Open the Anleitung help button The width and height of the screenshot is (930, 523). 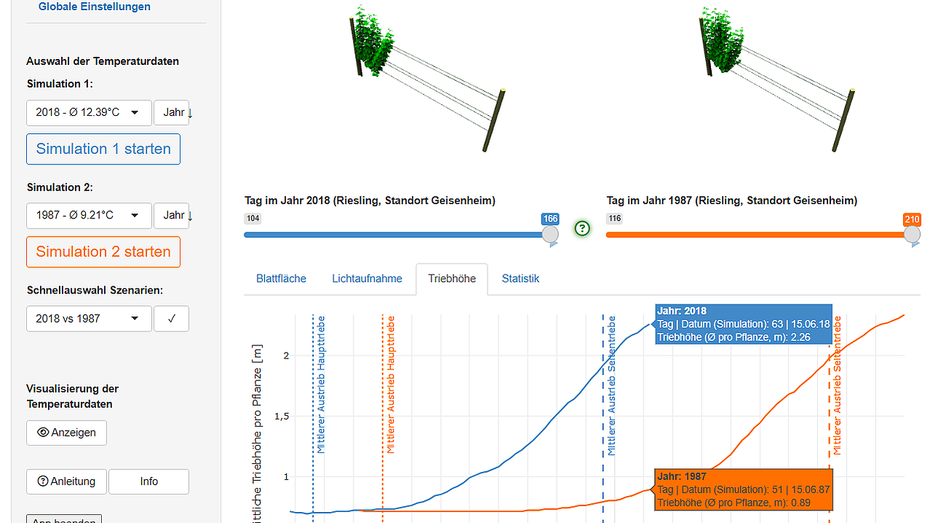[x=66, y=481]
